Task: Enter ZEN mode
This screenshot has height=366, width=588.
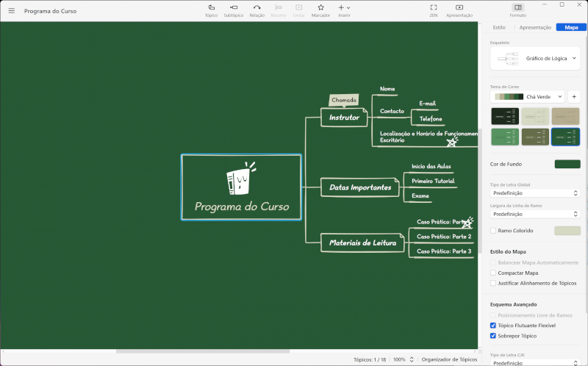Action: coord(434,10)
